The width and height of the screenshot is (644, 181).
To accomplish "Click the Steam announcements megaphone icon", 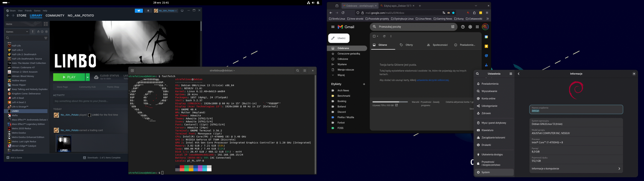I will 139,11.
